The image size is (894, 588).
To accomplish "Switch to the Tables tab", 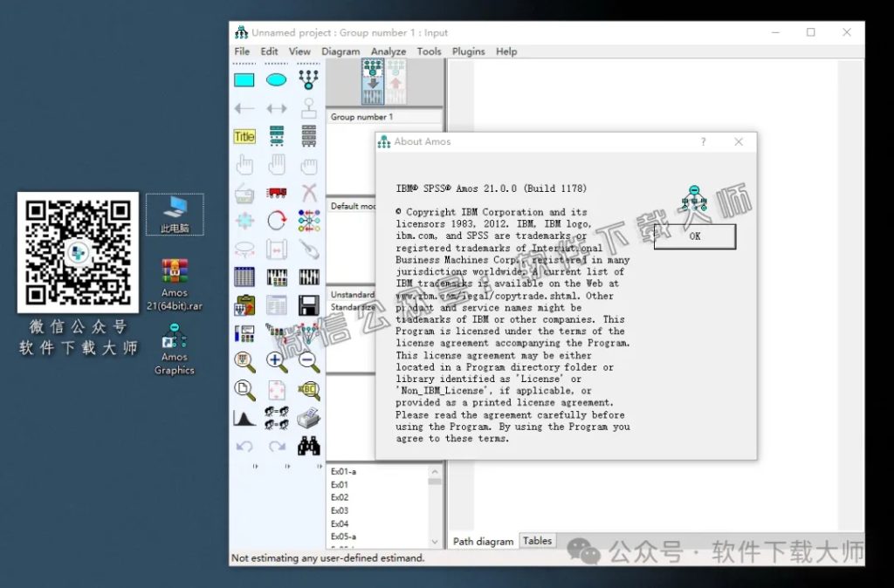I will (537, 541).
